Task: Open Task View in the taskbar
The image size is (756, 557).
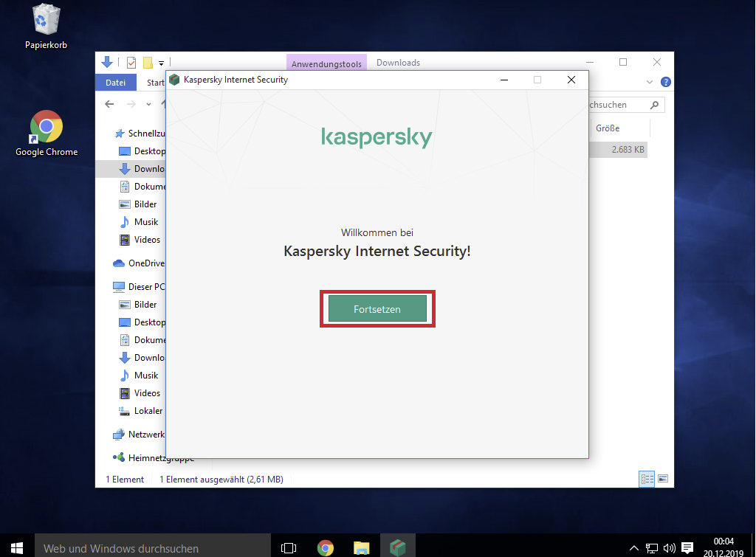Action: point(289,548)
